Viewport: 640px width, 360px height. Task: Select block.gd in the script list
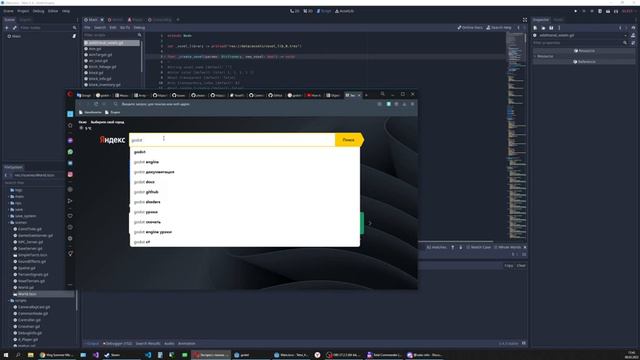(x=96, y=73)
